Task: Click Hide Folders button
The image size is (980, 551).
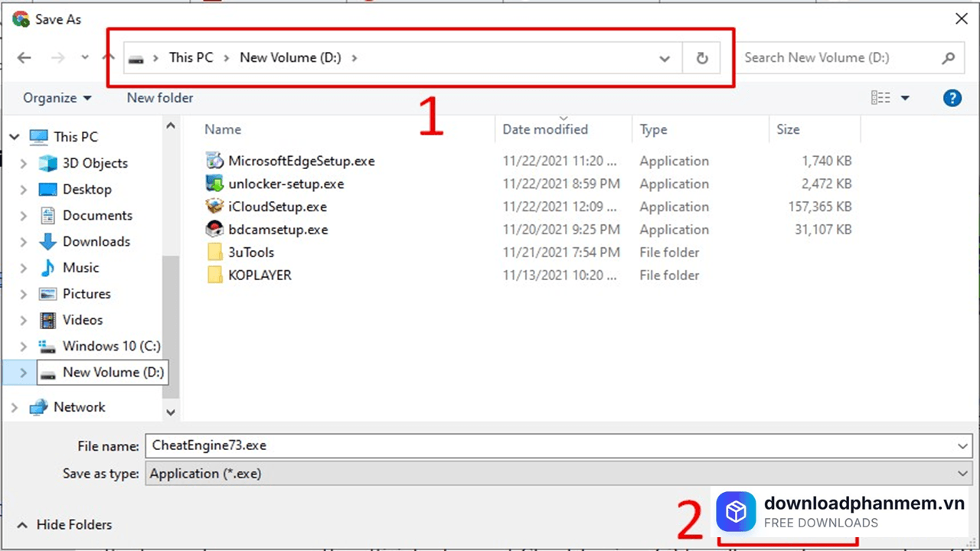Action: click(x=74, y=525)
